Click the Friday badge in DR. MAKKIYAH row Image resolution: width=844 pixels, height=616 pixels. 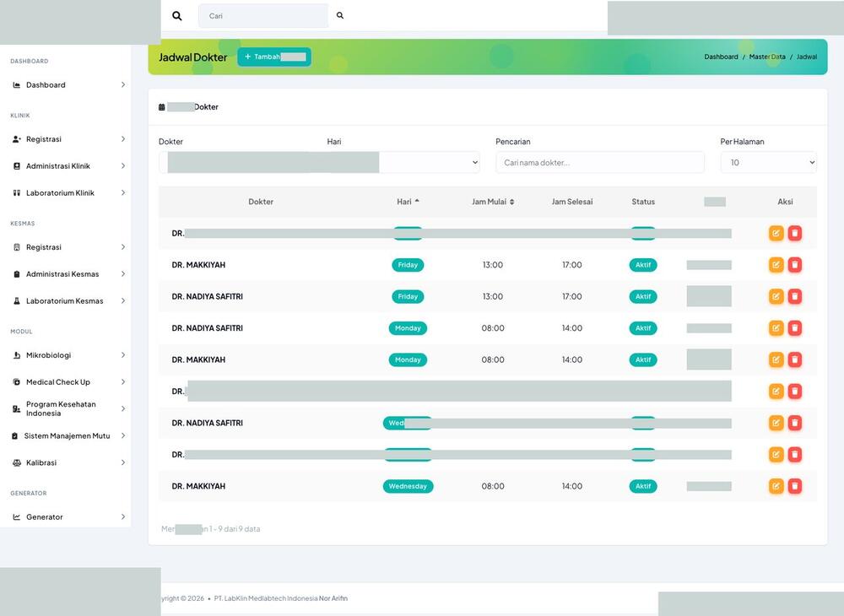(408, 265)
